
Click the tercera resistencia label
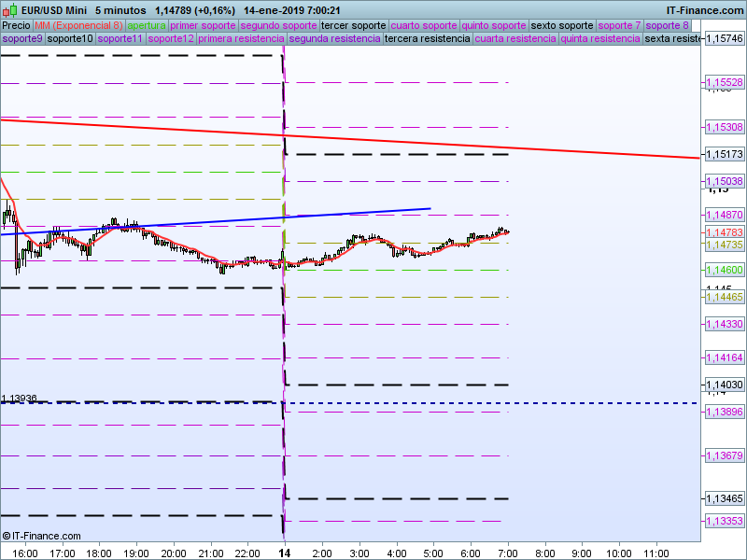pos(427,39)
